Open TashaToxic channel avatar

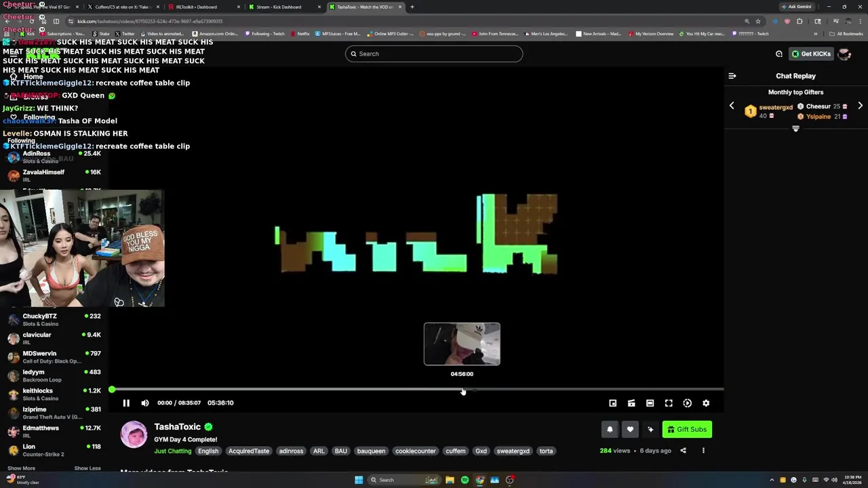(134, 434)
